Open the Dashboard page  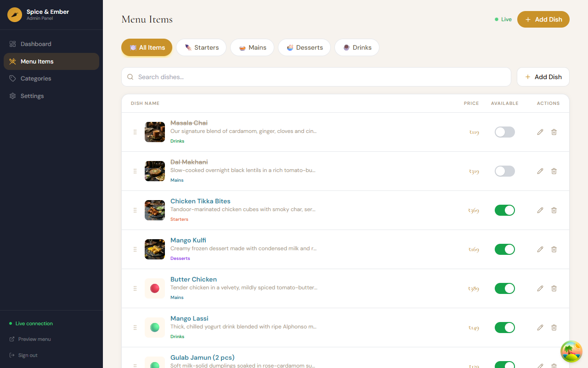click(51, 44)
